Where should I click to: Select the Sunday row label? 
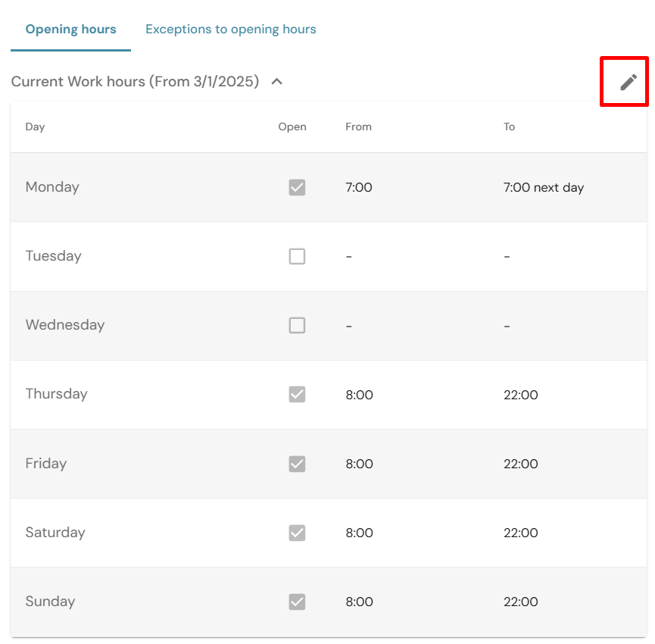(50, 602)
